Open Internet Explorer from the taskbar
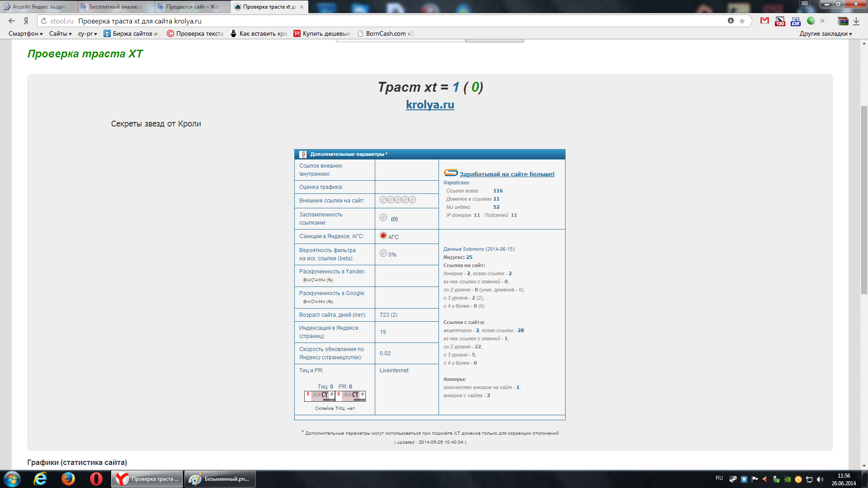Viewport: 868px width, 488px height. click(40, 479)
